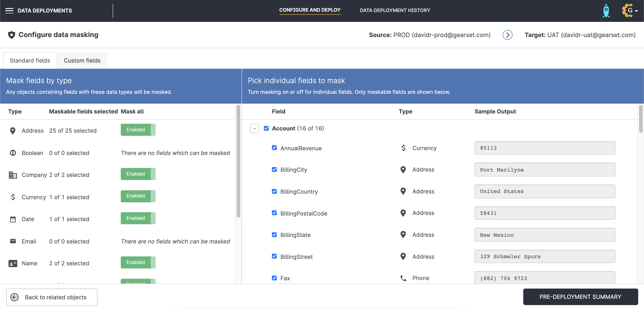Click the Field column header
Viewport: 644px width, 310px height.
pyautogui.click(x=278, y=111)
